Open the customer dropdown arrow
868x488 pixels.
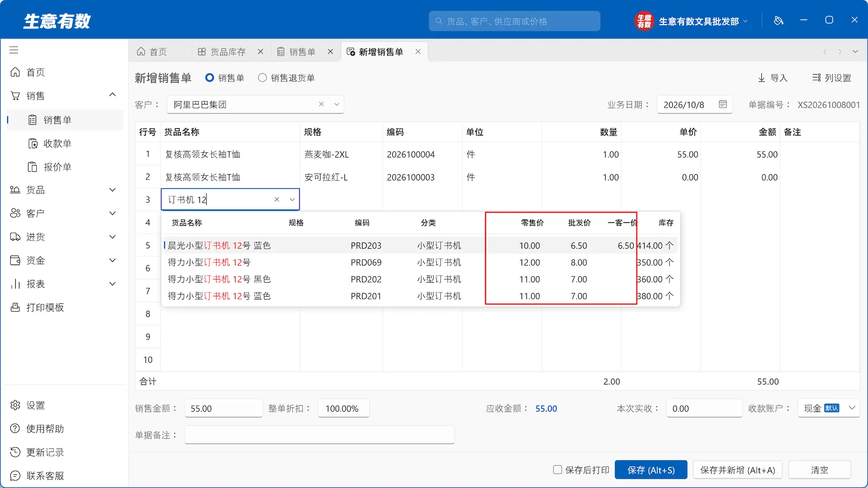pos(337,104)
